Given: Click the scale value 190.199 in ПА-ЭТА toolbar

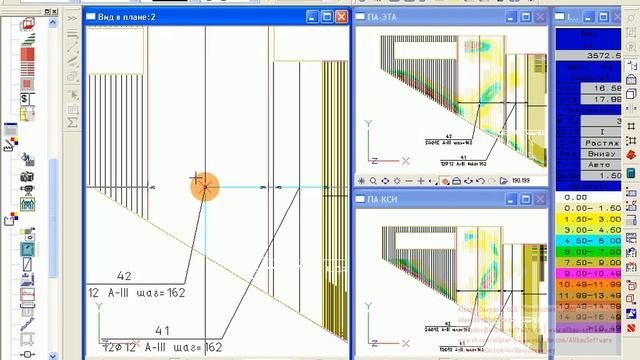Looking at the screenshot, I should pyautogui.click(x=521, y=181).
